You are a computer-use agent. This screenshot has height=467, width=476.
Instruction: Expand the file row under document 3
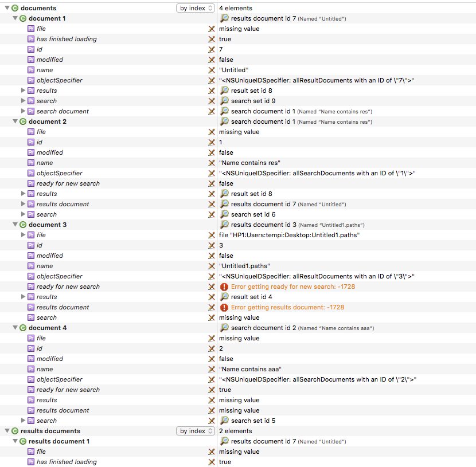point(24,235)
